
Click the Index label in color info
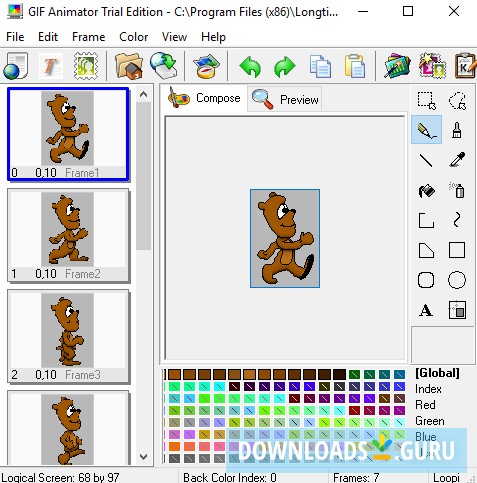point(428,389)
